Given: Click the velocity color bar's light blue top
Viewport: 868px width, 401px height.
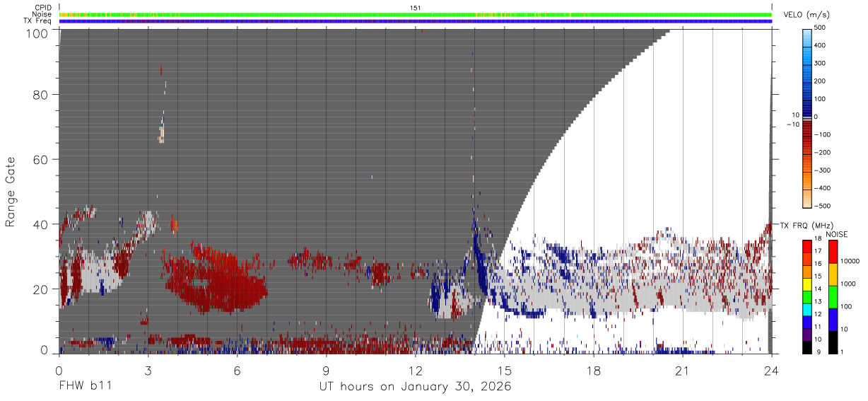Looking at the screenshot, I should point(808,37).
